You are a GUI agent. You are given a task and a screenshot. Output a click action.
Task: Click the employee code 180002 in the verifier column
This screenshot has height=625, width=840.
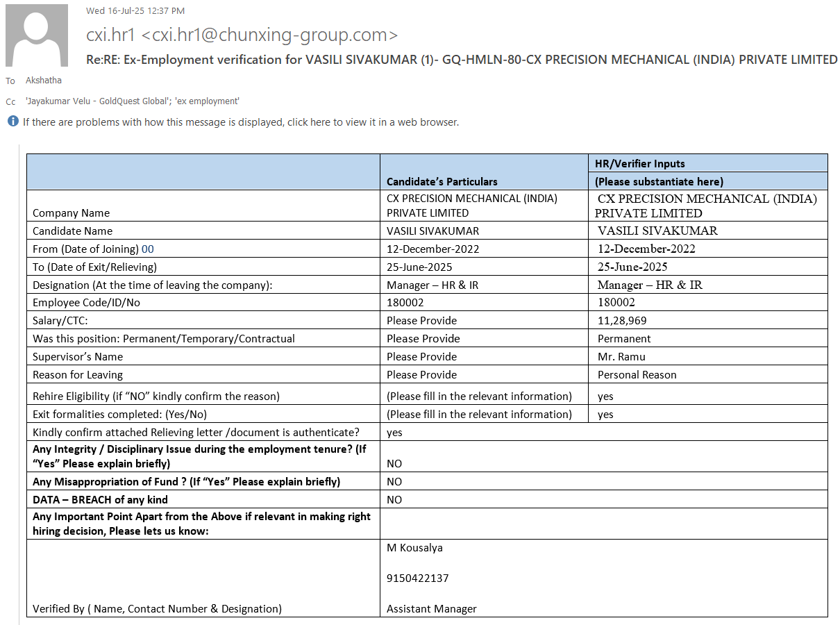616,303
